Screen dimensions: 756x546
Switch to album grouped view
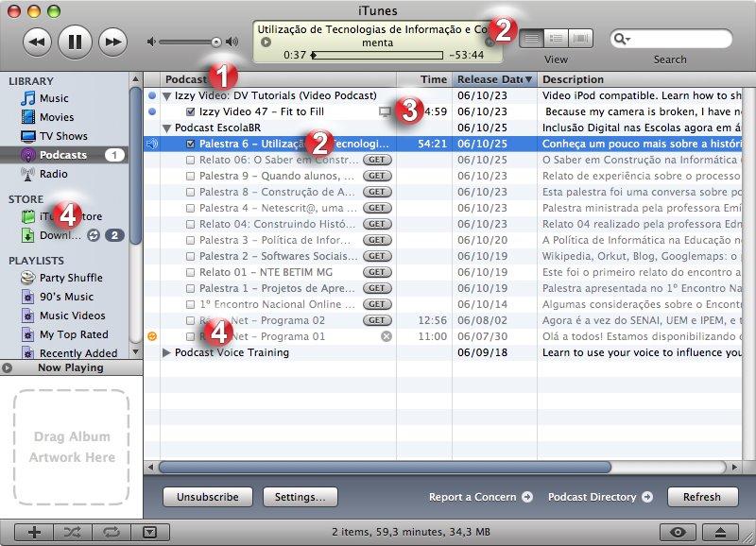coord(556,39)
